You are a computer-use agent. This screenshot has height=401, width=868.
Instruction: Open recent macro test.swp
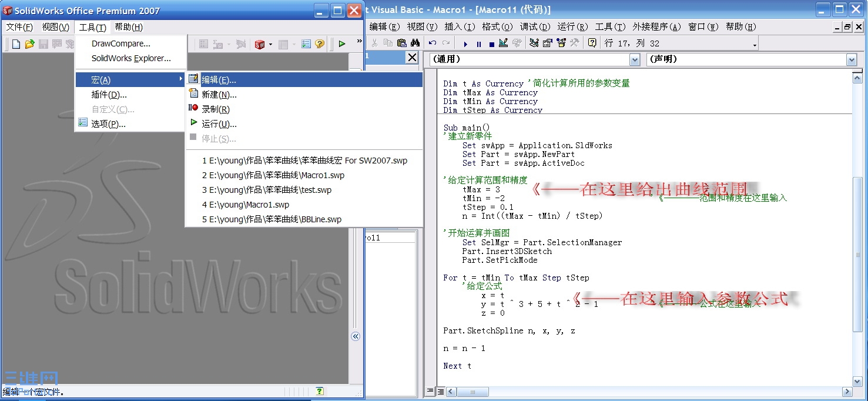(x=304, y=190)
